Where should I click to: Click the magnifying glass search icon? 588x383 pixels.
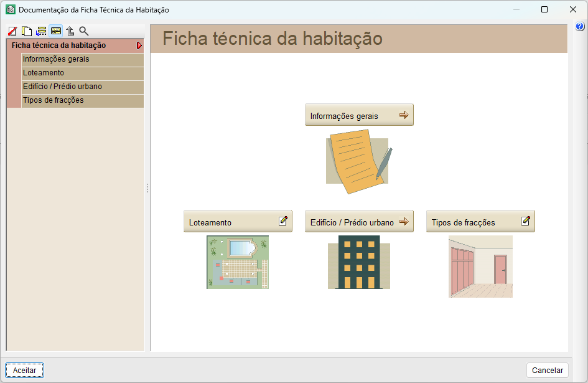click(84, 31)
